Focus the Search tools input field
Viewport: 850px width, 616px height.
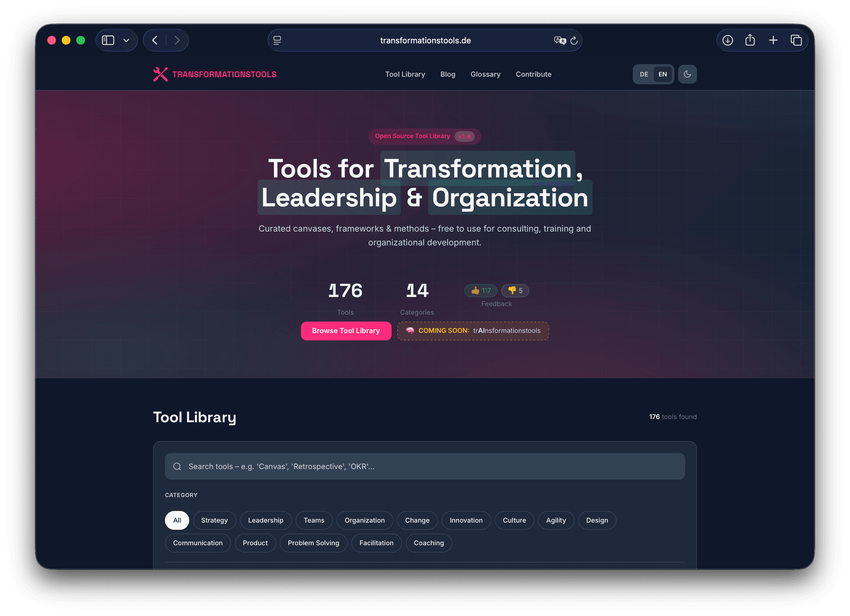[425, 466]
